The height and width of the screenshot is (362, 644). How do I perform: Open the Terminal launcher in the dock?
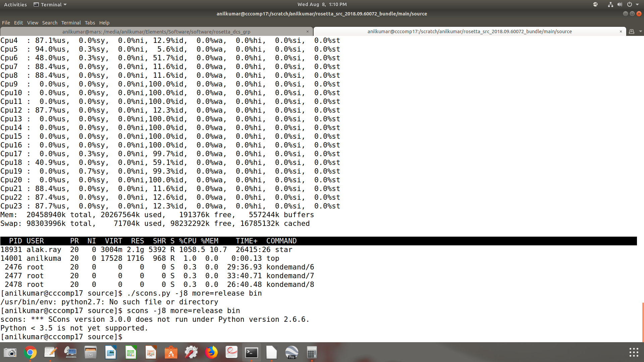click(x=252, y=352)
